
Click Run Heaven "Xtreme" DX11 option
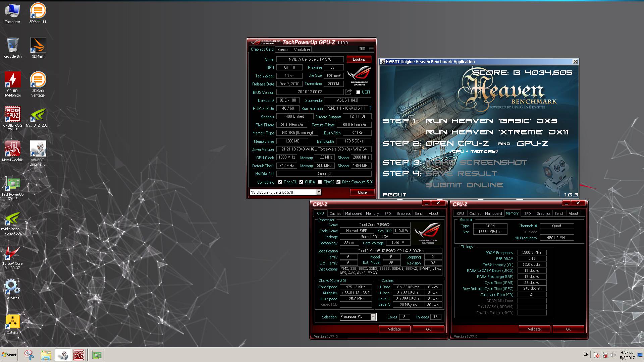(x=497, y=132)
